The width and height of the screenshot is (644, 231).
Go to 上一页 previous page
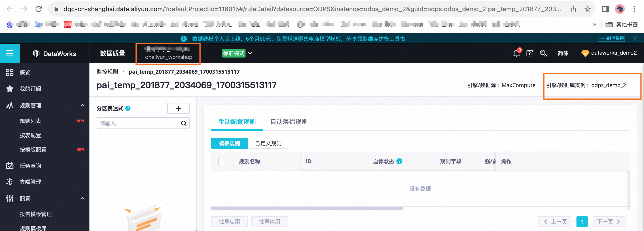click(x=555, y=222)
